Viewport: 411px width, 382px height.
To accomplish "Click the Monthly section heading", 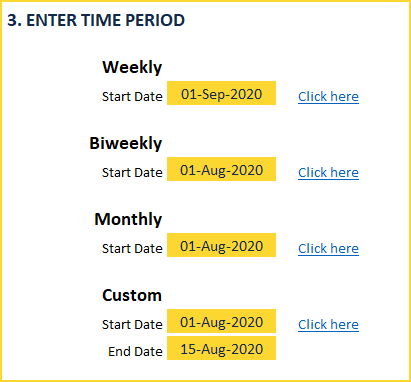I will 128,220.
